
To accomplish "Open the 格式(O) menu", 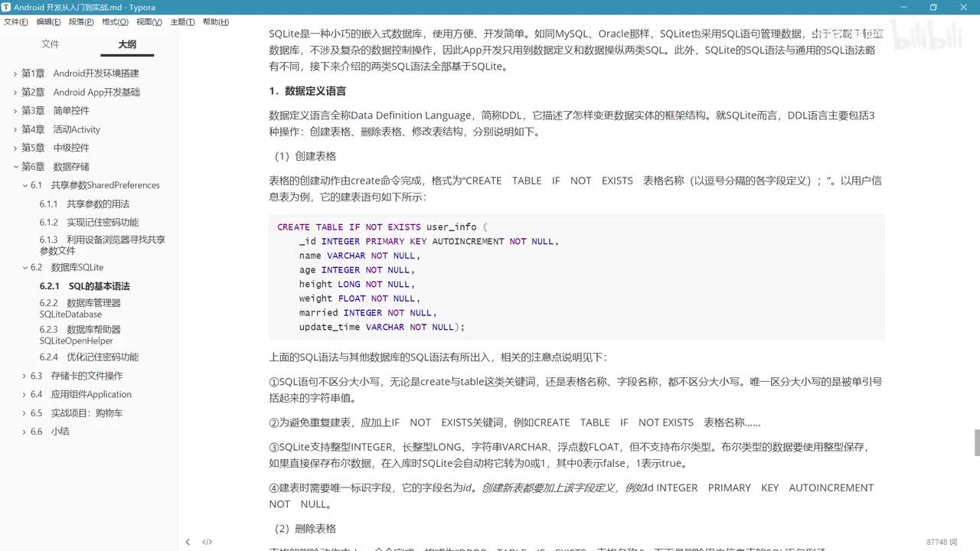I will [x=115, y=22].
